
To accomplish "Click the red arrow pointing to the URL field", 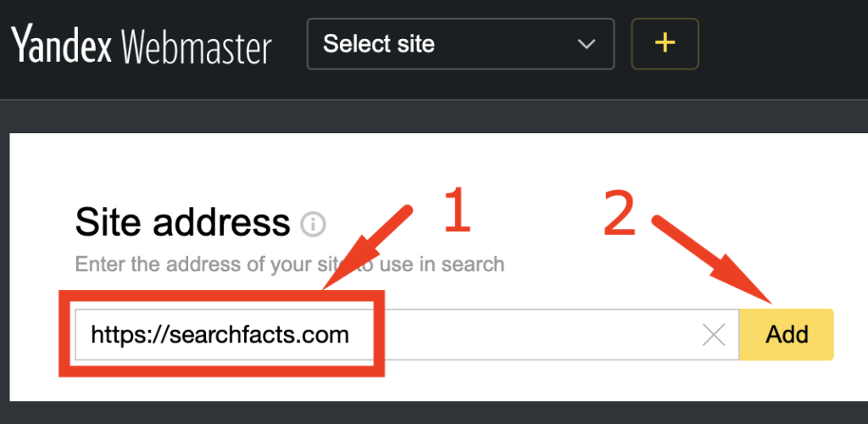I will coord(368,248).
